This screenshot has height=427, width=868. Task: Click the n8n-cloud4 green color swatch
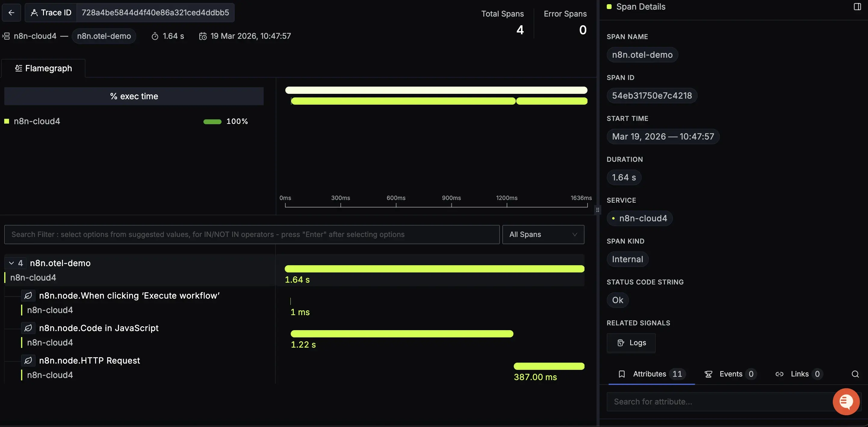6,121
